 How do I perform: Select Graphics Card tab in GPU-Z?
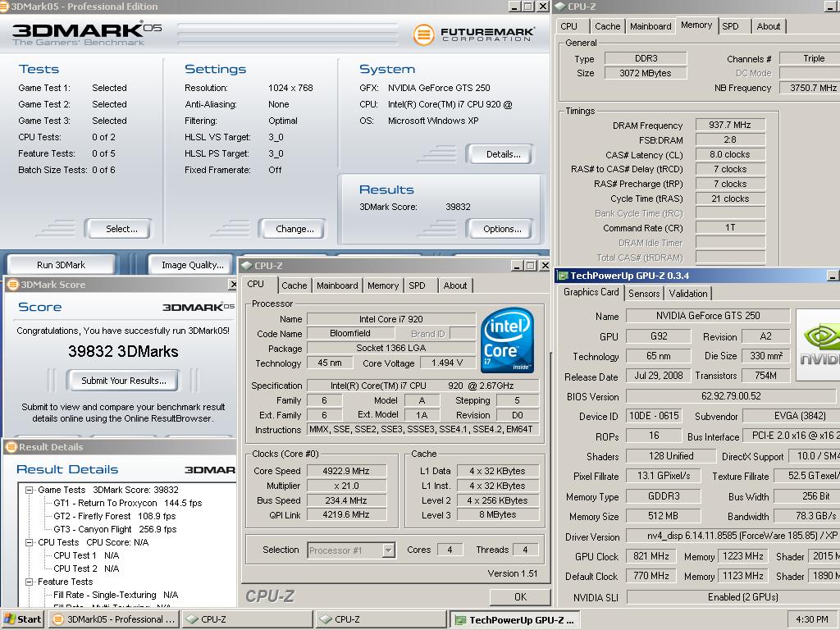[x=591, y=292]
